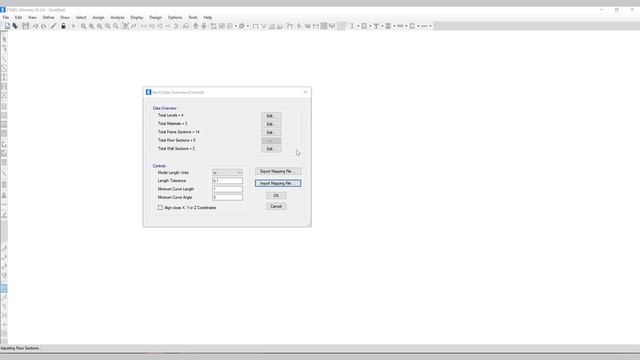This screenshot has height=360, width=640.
Task: Click the Rotate 3D View icon
Action: (x=176, y=26)
